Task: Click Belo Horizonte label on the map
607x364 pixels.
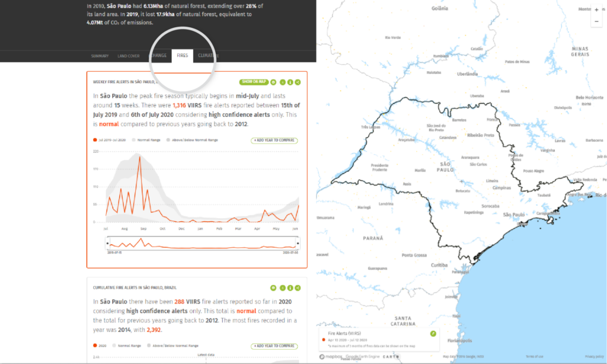Action: tap(589, 98)
